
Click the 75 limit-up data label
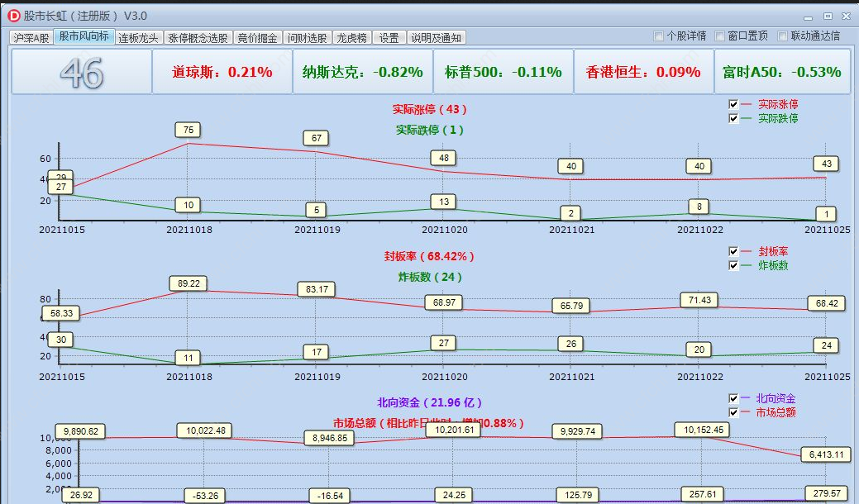pyautogui.click(x=188, y=131)
